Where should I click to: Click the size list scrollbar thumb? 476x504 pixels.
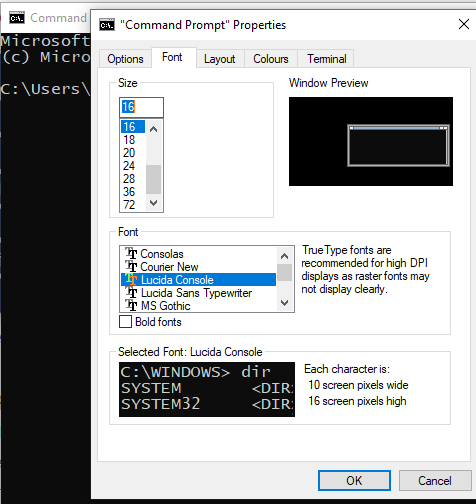pyautogui.click(x=154, y=179)
